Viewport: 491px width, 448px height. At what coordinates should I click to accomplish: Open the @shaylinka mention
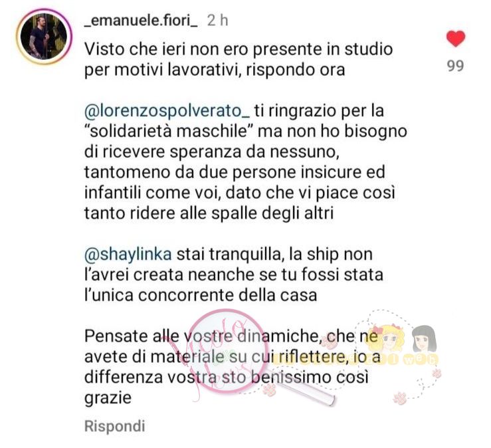pos(128,255)
